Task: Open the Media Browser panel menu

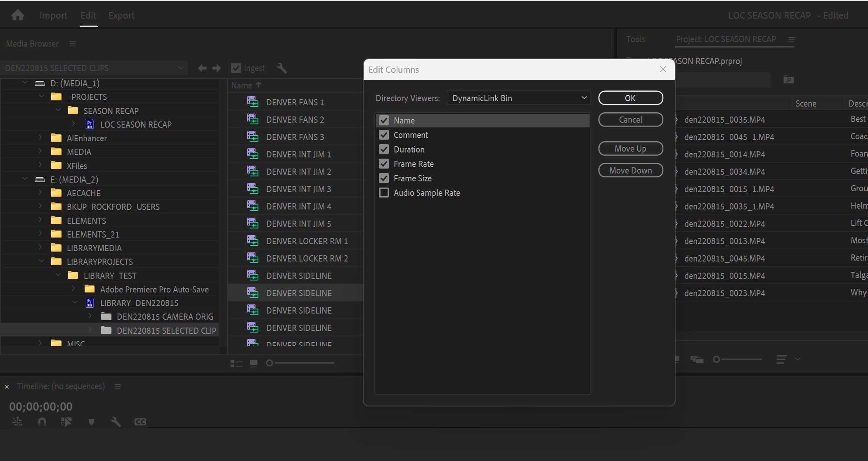Action: (73, 43)
